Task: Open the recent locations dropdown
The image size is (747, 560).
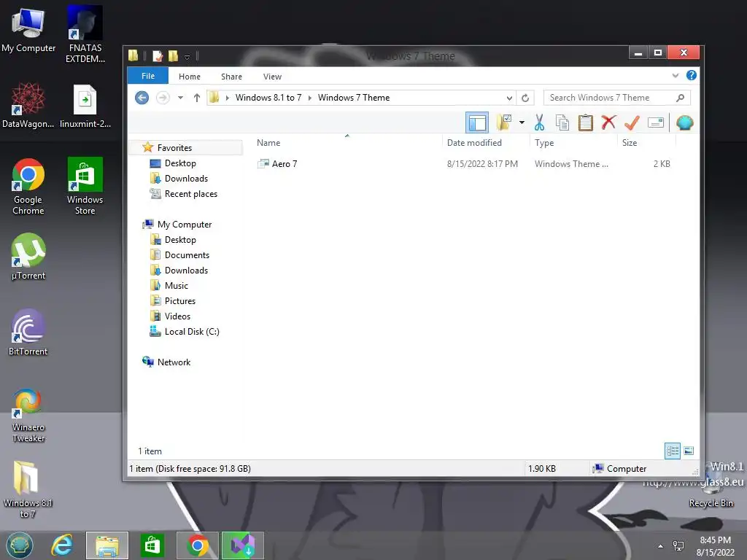Action: click(181, 98)
